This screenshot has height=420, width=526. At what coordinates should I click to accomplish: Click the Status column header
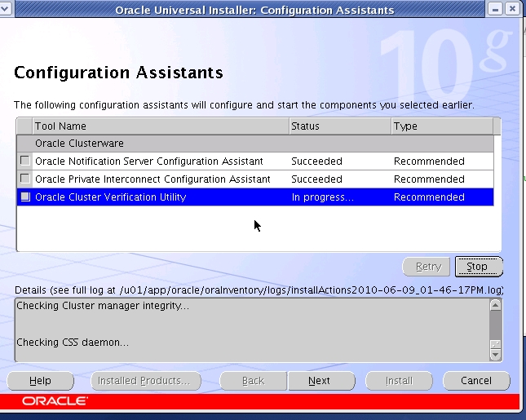tap(340, 126)
